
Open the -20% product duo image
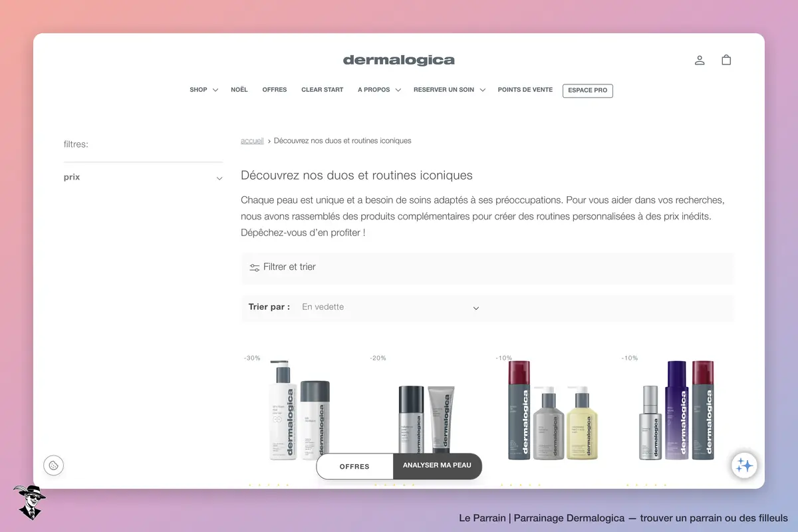[x=426, y=419]
